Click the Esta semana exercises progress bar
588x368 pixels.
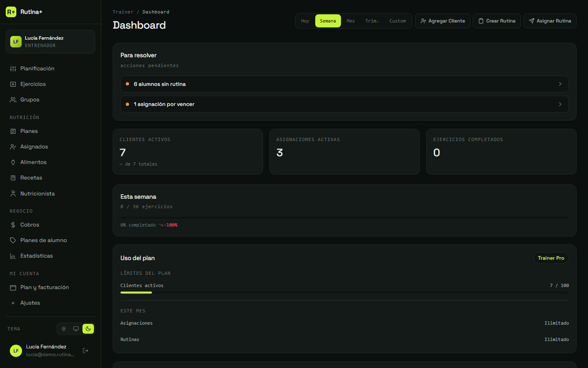pyautogui.click(x=345, y=218)
